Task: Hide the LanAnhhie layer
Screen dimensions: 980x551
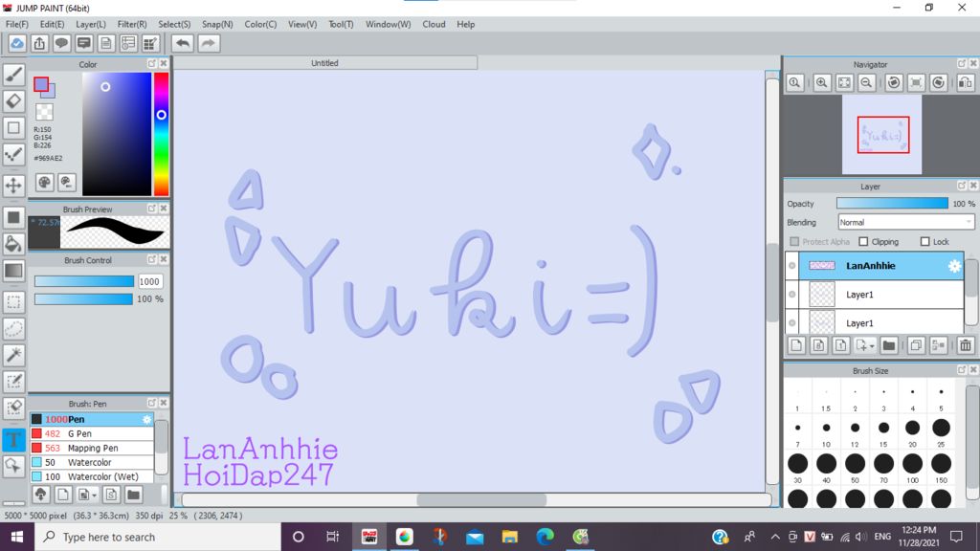Action: click(x=791, y=266)
